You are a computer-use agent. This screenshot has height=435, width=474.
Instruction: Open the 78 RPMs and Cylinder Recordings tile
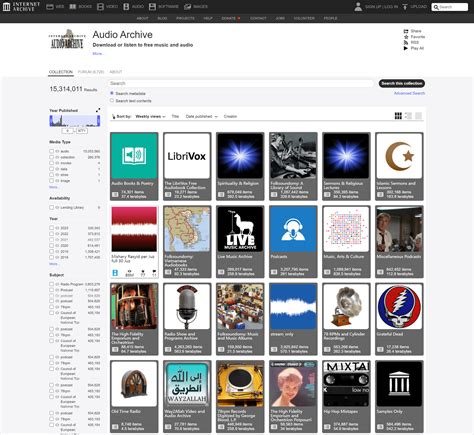pyautogui.click(x=346, y=319)
